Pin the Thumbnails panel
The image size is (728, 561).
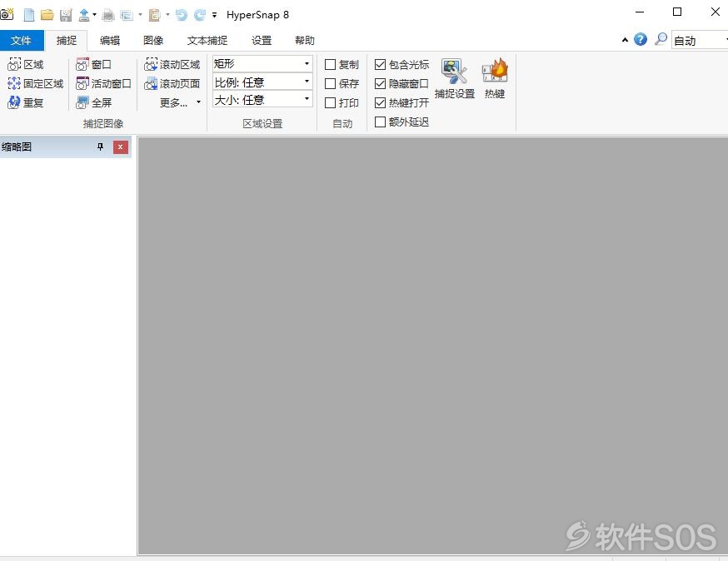pos(100,147)
